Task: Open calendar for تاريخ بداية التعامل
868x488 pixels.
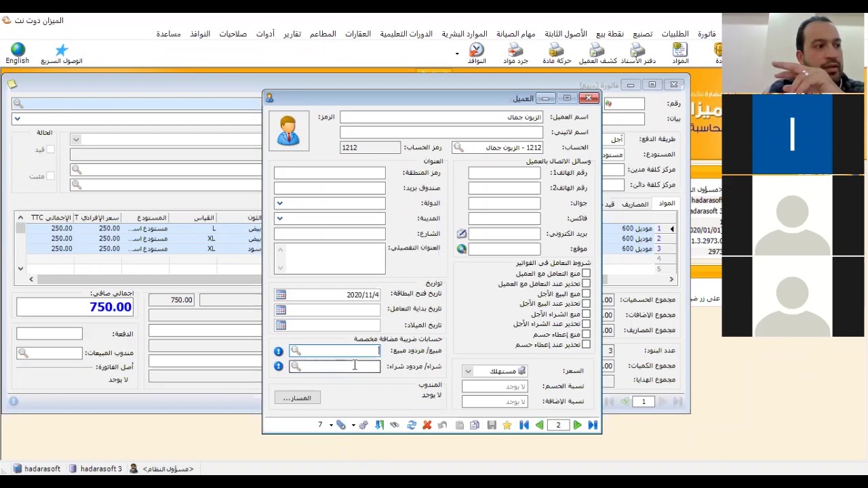Action: point(281,310)
